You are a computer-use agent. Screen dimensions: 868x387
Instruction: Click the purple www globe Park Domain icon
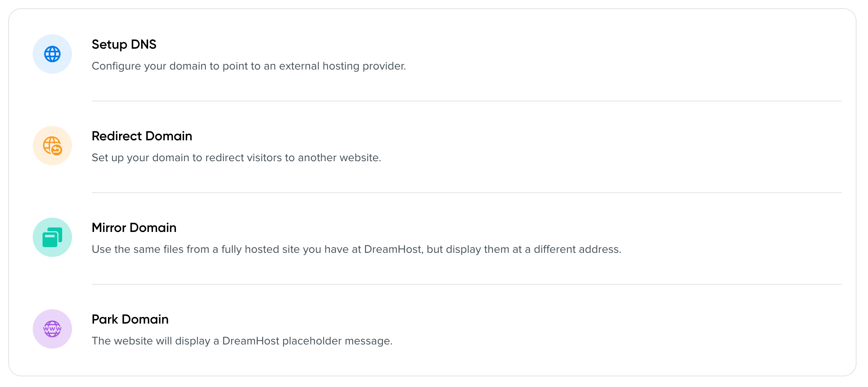coord(52,328)
